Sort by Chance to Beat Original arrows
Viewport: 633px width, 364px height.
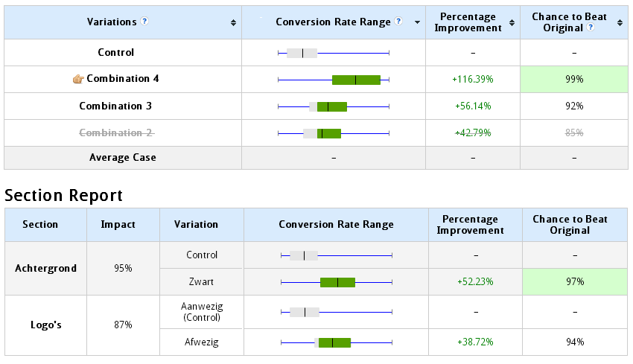pos(620,22)
